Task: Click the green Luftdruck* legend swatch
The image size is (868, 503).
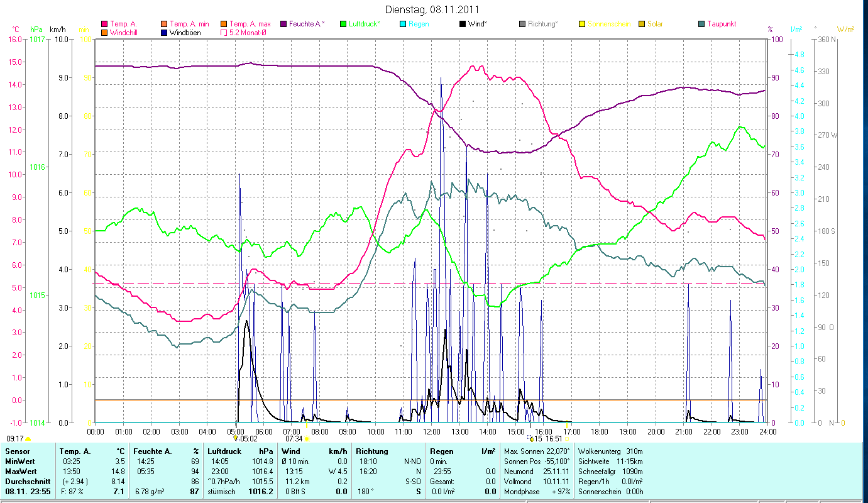Action: click(343, 24)
